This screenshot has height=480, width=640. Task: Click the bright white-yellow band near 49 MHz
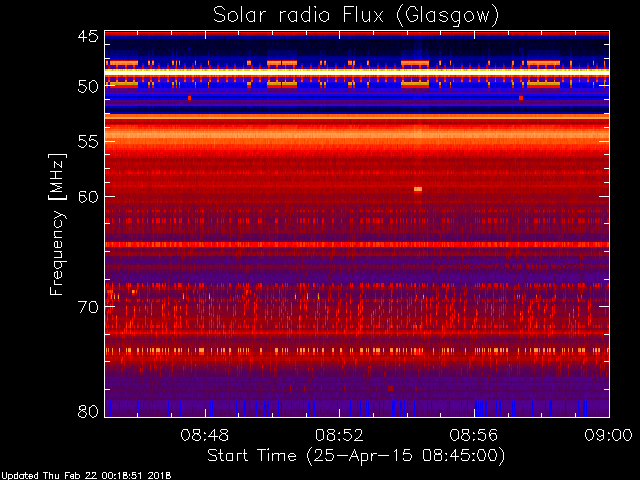coord(357,71)
